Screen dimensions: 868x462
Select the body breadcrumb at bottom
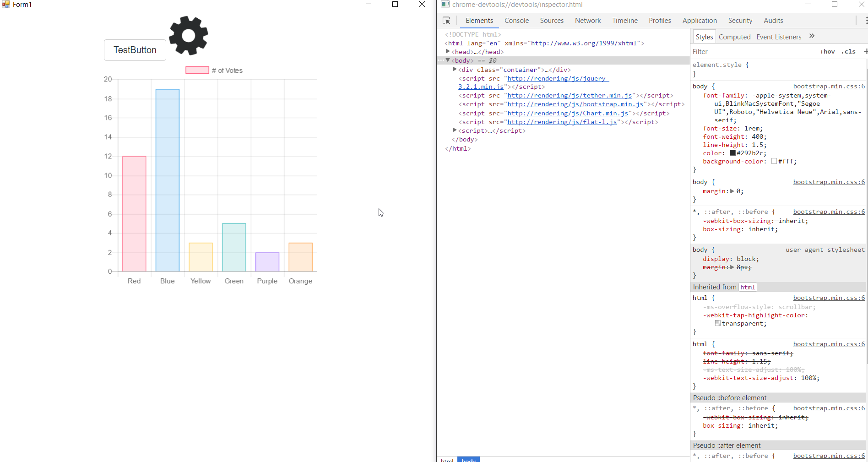click(468, 460)
